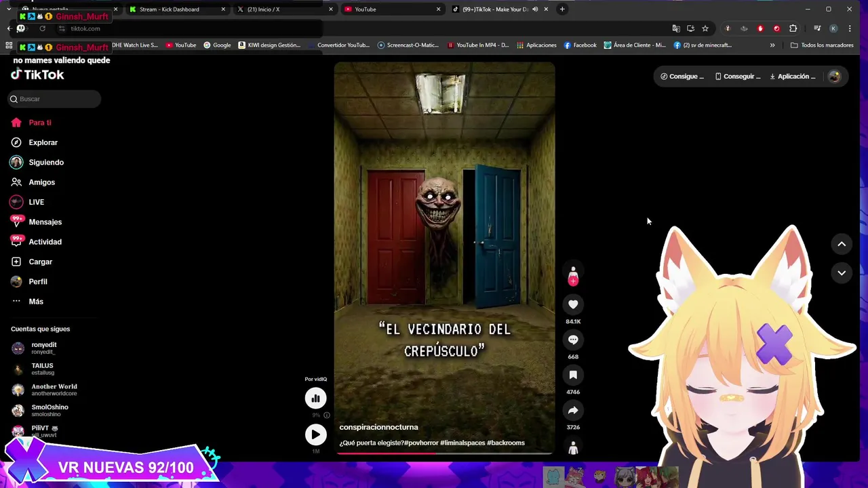The height and width of the screenshot is (488, 868).
Task: Click the vidIQ info icon
Action: coord(326,415)
